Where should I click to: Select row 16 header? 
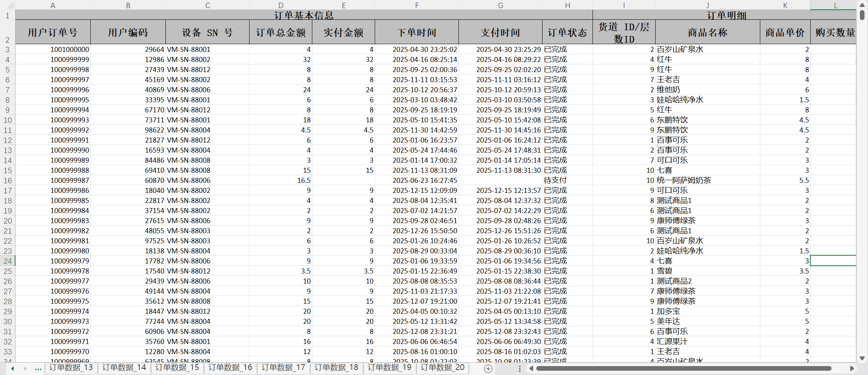click(x=7, y=180)
